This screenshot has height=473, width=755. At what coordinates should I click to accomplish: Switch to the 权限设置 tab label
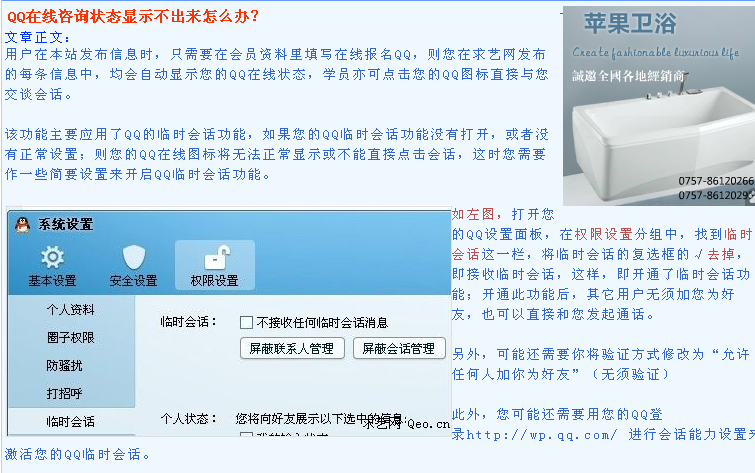(x=215, y=281)
